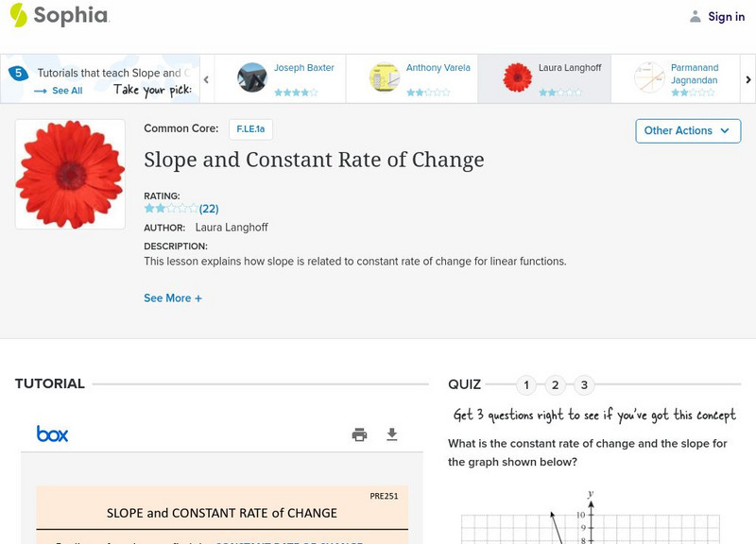This screenshot has height=544, width=756.
Task: Click the Box logo
Action: click(x=53, y=433)
